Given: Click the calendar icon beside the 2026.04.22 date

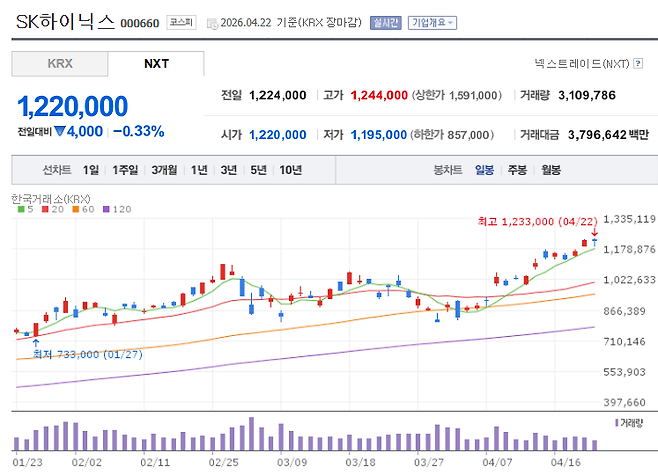Looking at the screenshot, I should pos(211,22).
